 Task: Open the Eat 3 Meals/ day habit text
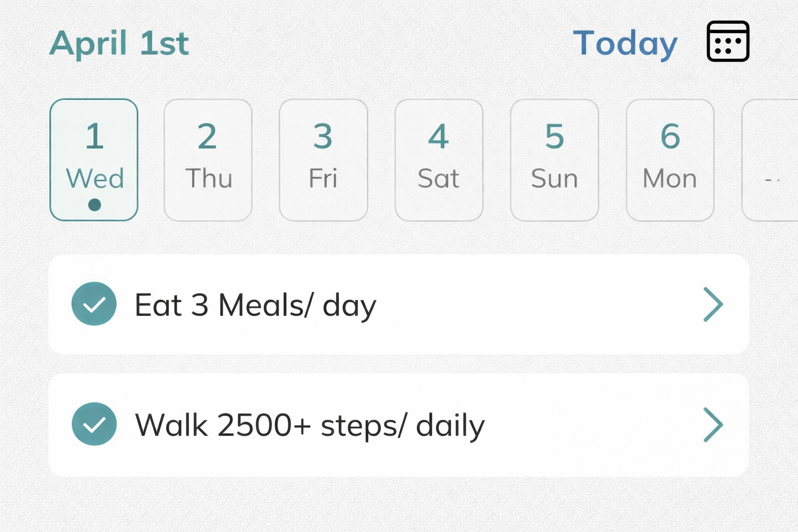pyautogui.click(x=255, y=305)
